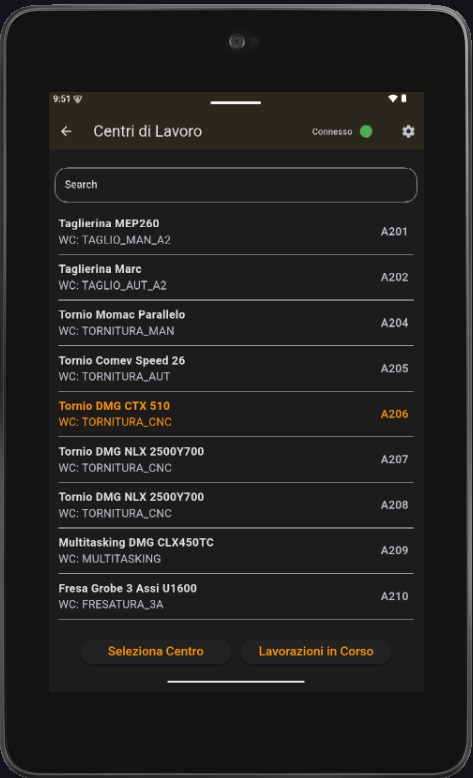This screenshot has height=778, width=473.
Task: Pick Tornio Comev Speed 26
Action: point(236,369)
